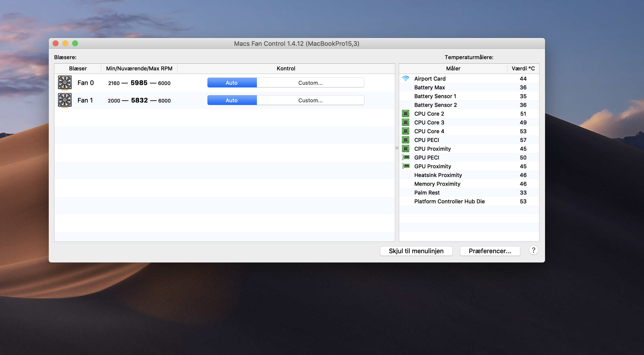This screenshot has height=355, width=644.
Task: Select the CPU Core 3 label
Action: (x=429, y=122)
